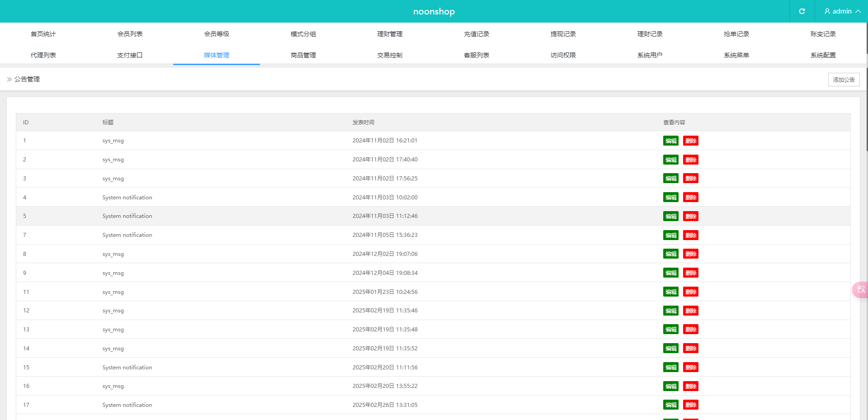Select the active 媒体管理 tab

coord(217,55)
